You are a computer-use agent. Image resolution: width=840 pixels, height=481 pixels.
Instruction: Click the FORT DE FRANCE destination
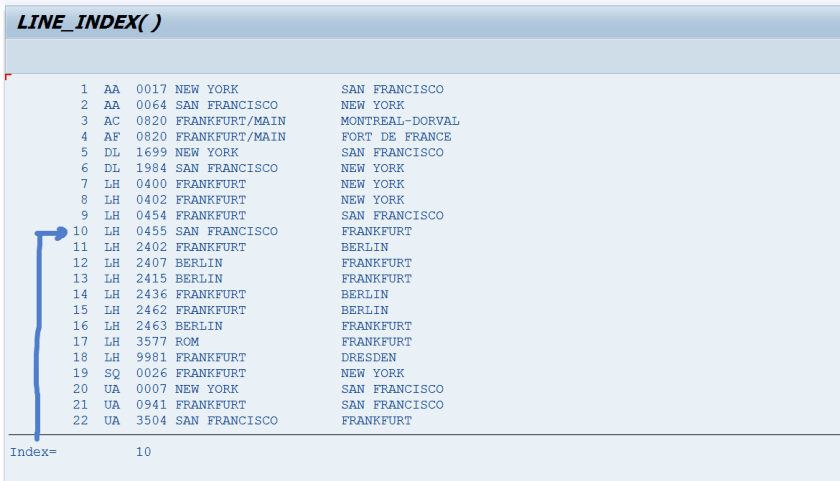point(396,137)
